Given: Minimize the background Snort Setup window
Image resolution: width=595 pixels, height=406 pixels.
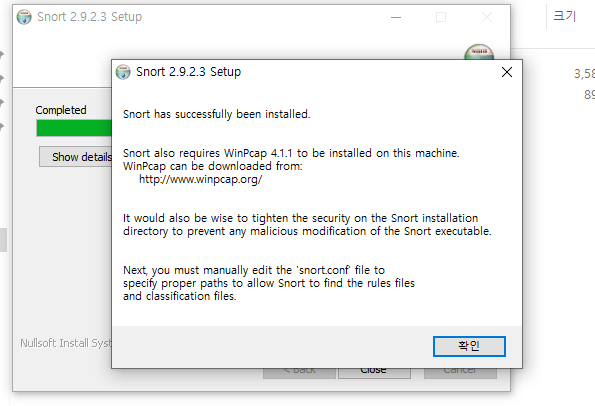Looking at the screenshot, I should click(396, 17).
